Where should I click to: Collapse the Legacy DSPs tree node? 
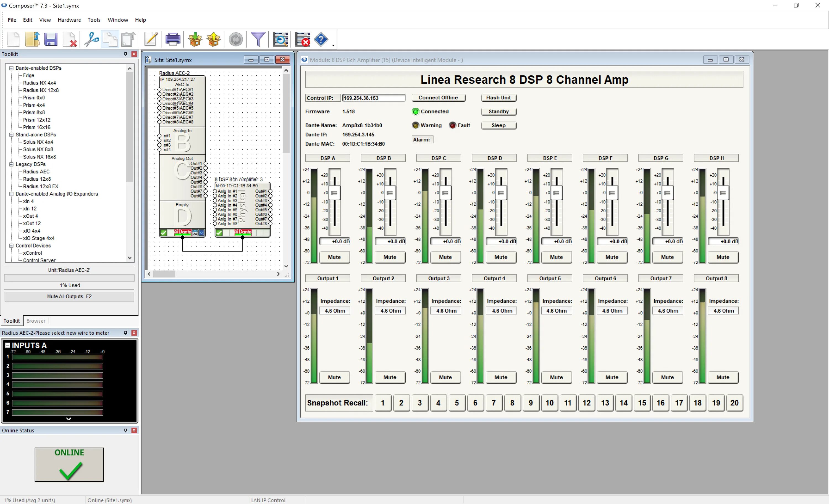[x=11, y=164]
